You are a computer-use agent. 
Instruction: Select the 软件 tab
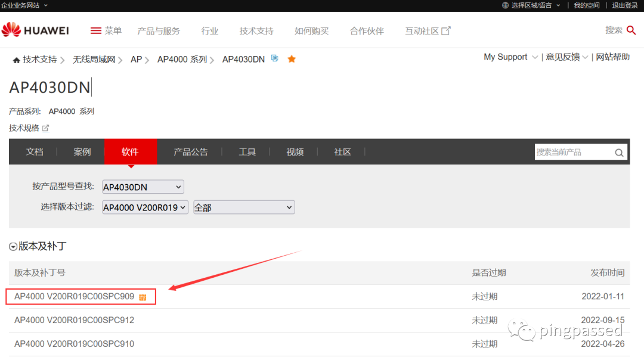click(130, 152)
